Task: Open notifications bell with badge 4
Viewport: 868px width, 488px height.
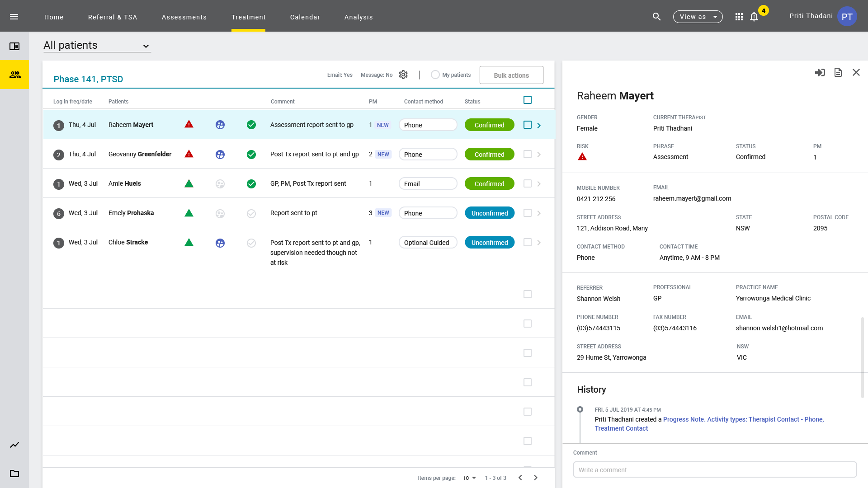Action: [754, 17]
